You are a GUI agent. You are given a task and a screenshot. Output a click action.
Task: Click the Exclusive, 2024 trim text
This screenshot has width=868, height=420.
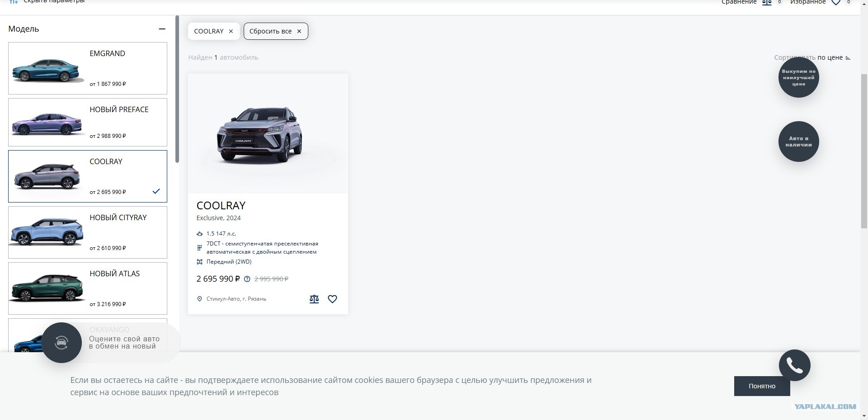pos(218,218)
